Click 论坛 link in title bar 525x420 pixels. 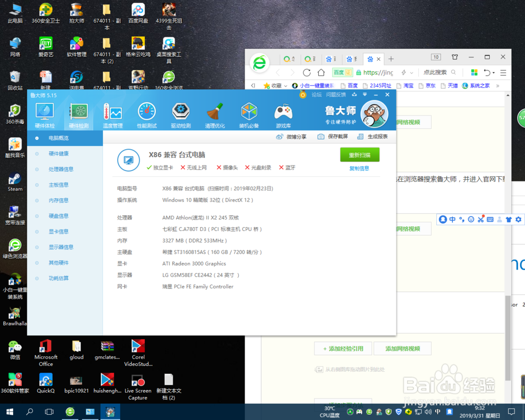point(317,95)
